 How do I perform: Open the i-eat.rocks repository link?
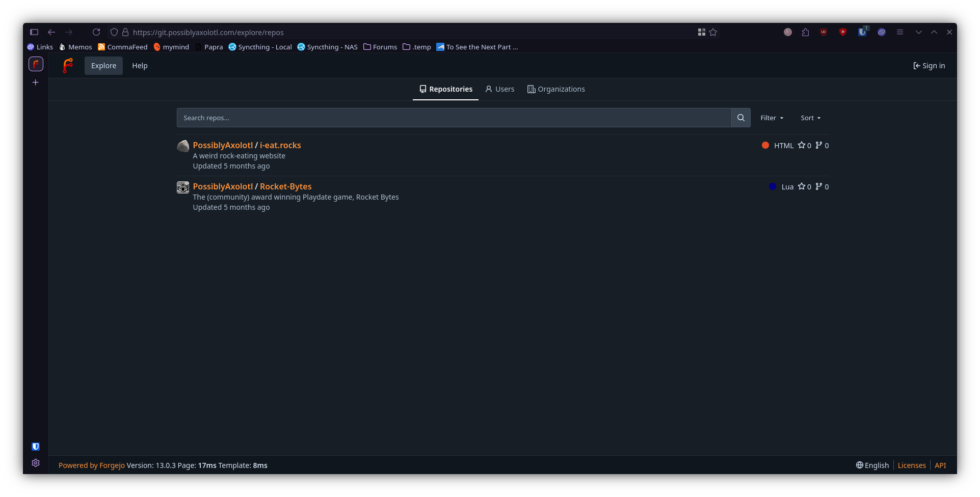[x=280, y=145]
